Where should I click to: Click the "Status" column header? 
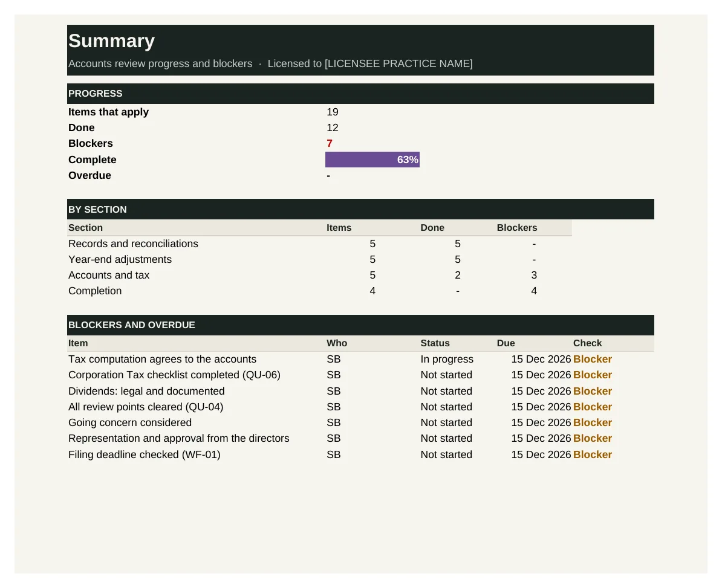tap(435, 343)
